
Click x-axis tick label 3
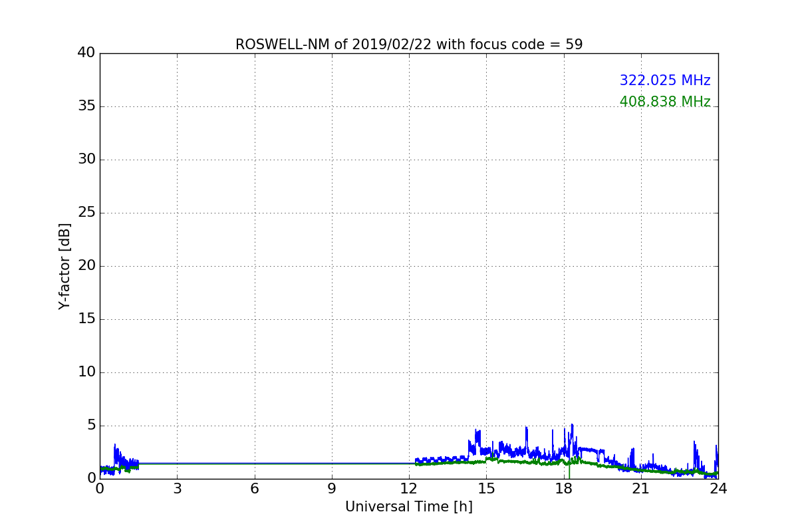tap(177, 488)
